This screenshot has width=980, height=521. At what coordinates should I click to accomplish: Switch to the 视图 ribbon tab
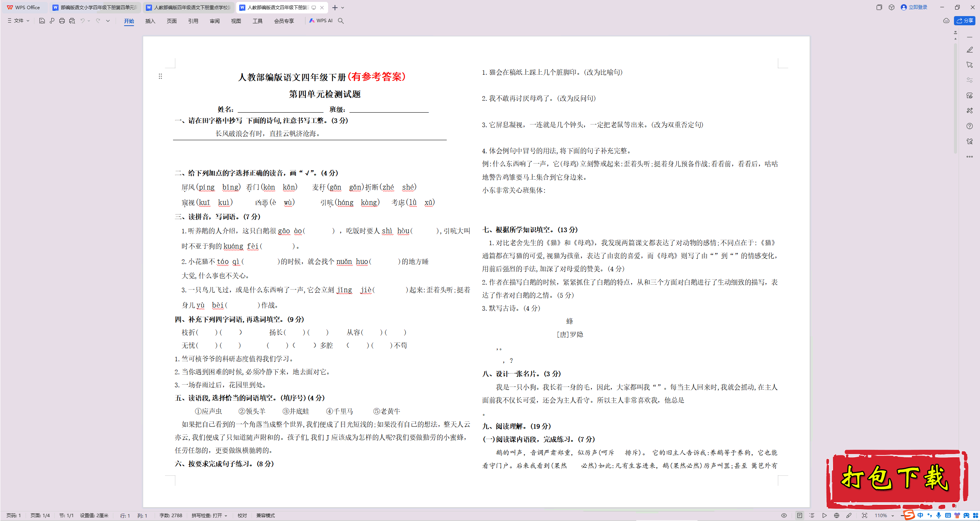pos(236,21)
